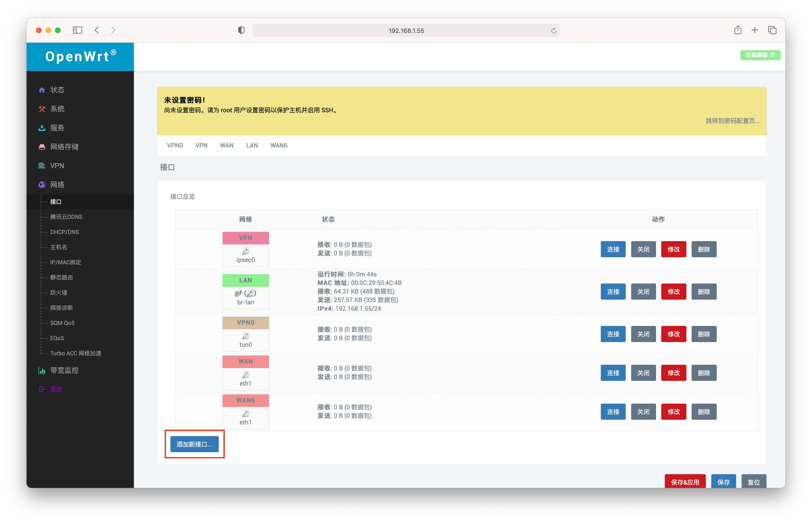The height and width of the screenshot is (523, 812).
Task: Click the browser back arrow
Action: click(x=97, y=30)
